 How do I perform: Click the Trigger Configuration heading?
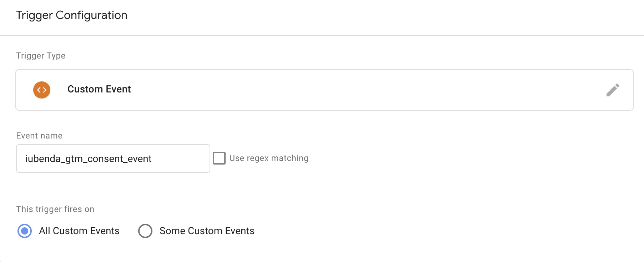(71, 15)
